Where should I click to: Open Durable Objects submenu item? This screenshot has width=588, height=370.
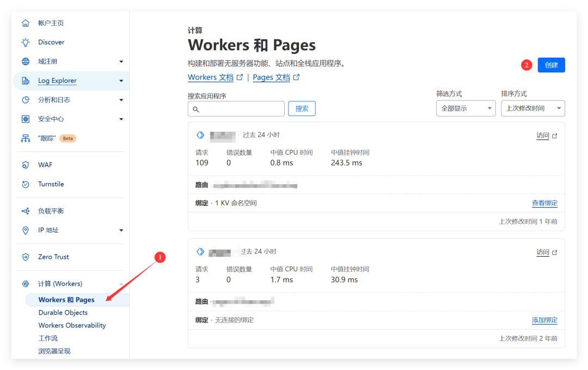(x=63, y=313)
